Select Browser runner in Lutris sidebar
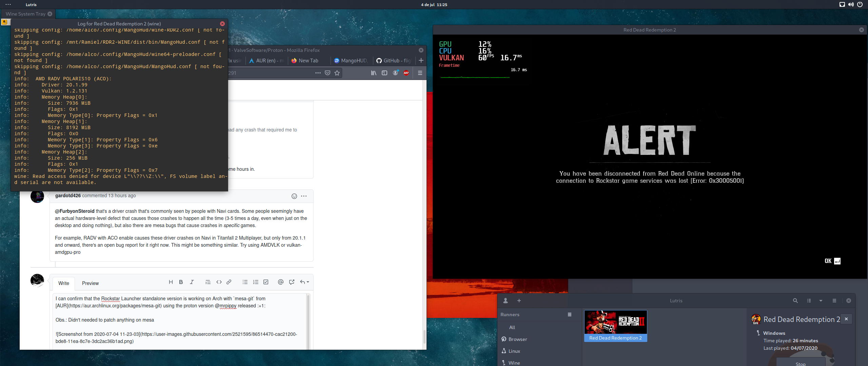The image size is (868, 366). point(518,339)
